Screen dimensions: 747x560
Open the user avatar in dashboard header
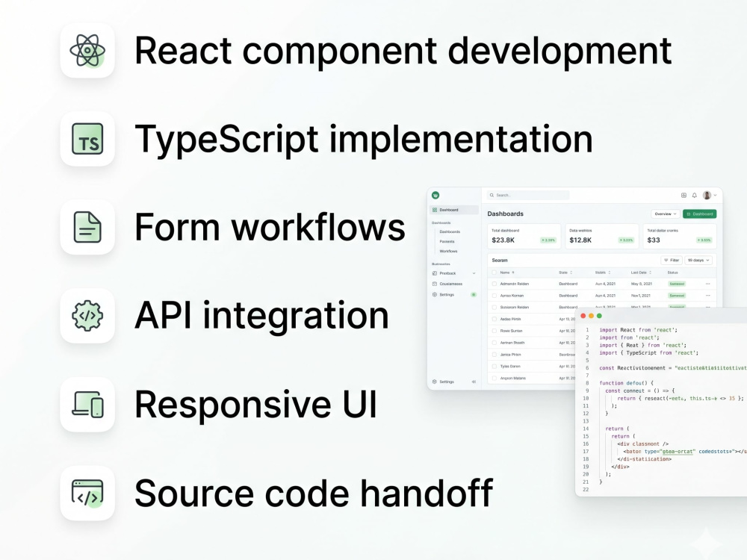coord(707,195)
